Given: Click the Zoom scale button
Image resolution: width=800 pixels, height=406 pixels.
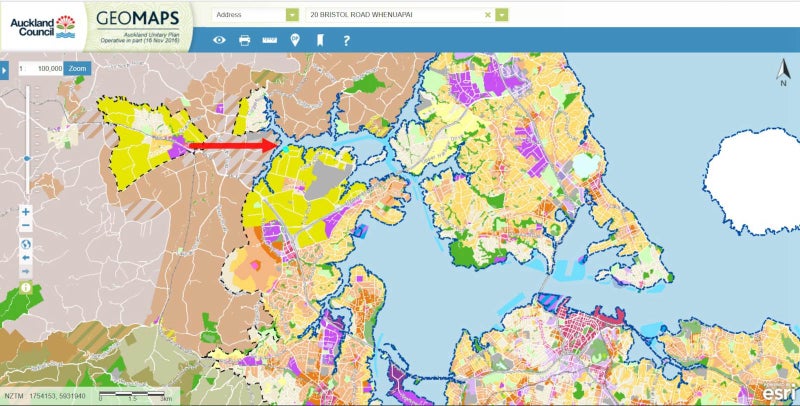Looking at the screenshot, I should tap(78, 68).
